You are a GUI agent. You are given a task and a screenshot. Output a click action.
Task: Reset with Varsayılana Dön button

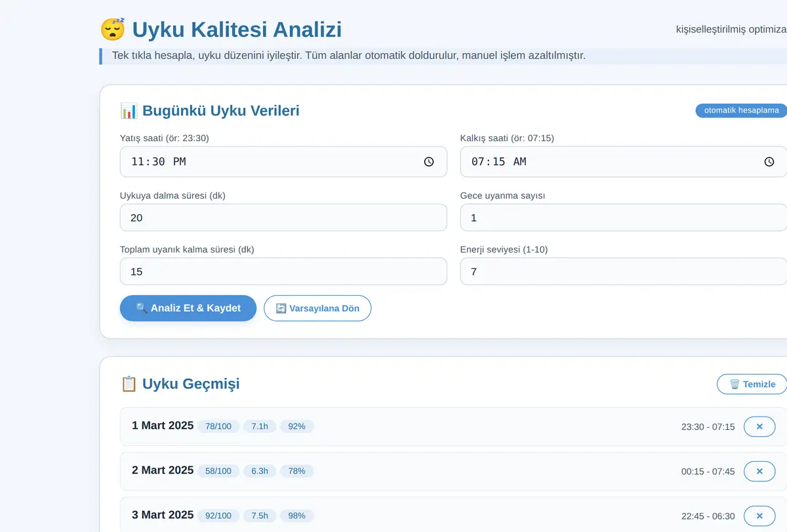click(x=317, y=308)
